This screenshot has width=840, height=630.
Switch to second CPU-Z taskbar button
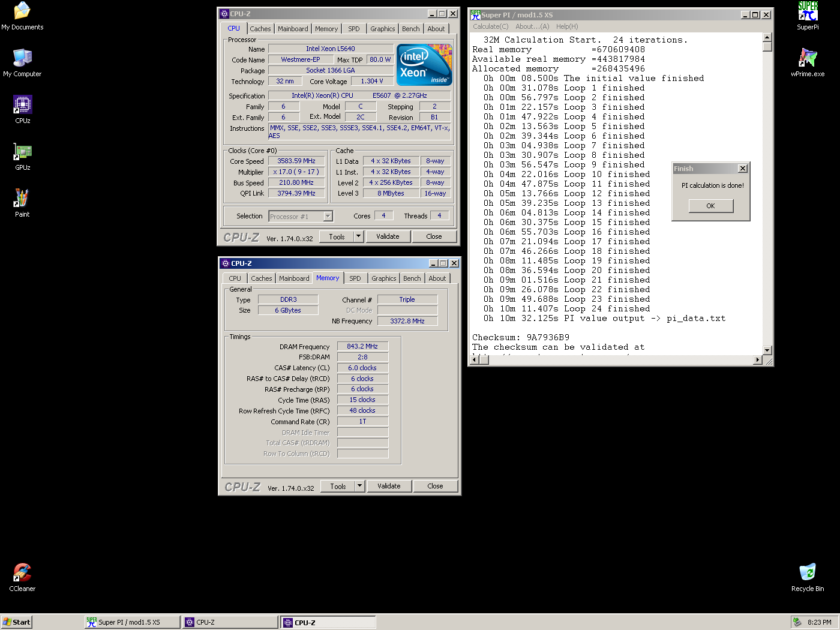point(328,622)
